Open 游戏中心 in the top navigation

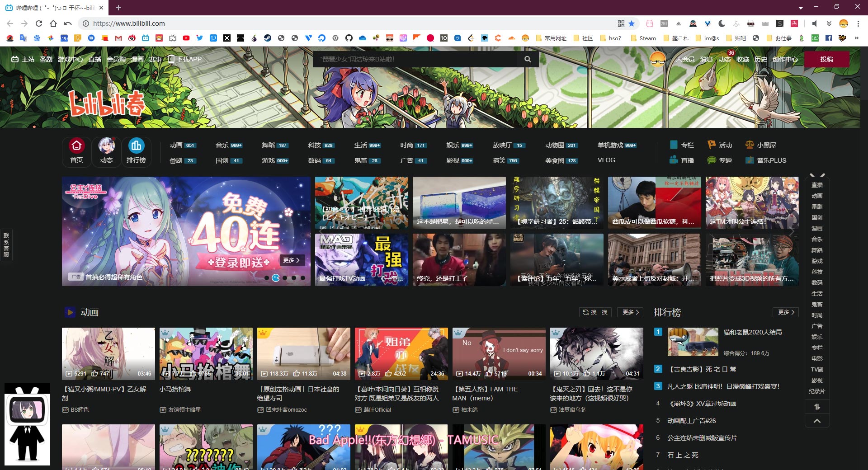(x=71, y=59)
